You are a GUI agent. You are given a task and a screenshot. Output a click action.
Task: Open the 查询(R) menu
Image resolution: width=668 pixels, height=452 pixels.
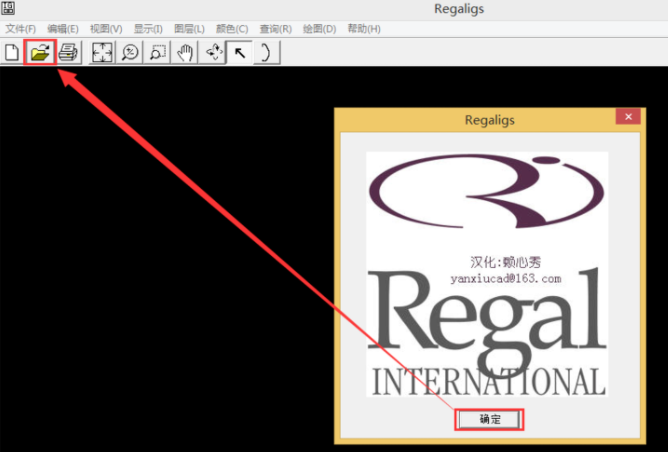pyautogui.click(x=275, y=29)
